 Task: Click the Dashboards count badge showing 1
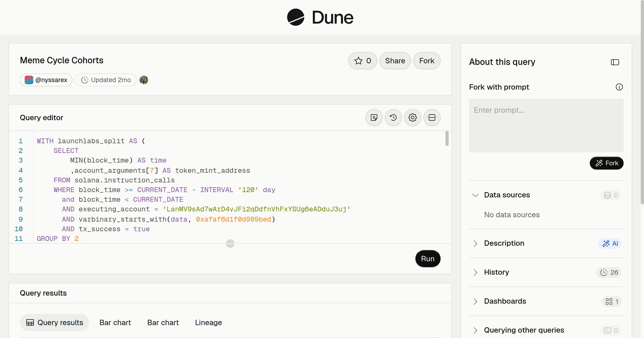[x=612, y=301]
